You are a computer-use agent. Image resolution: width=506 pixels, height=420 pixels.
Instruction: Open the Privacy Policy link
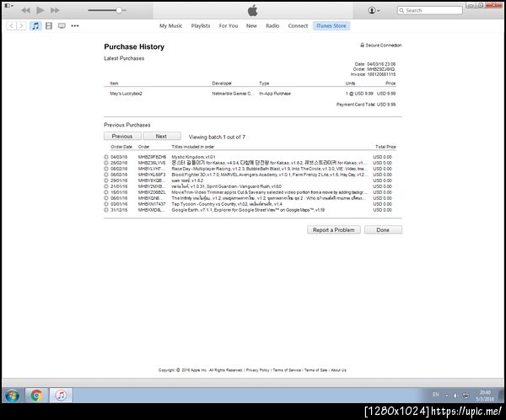[257, 370]
